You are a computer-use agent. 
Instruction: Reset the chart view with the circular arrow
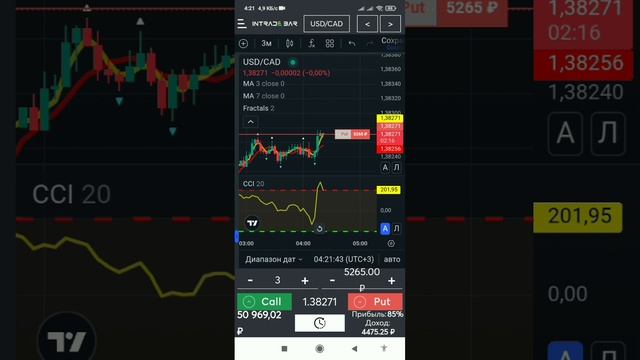tap(320, 229)
